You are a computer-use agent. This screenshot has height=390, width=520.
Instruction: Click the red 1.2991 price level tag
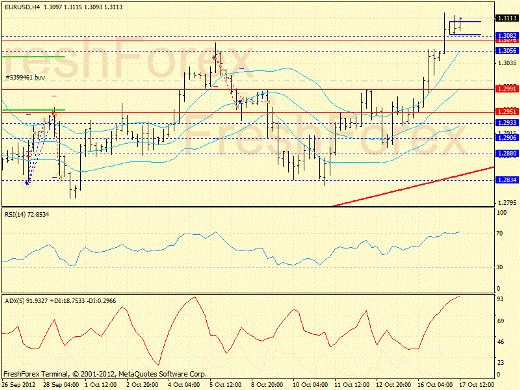[507, 89]
